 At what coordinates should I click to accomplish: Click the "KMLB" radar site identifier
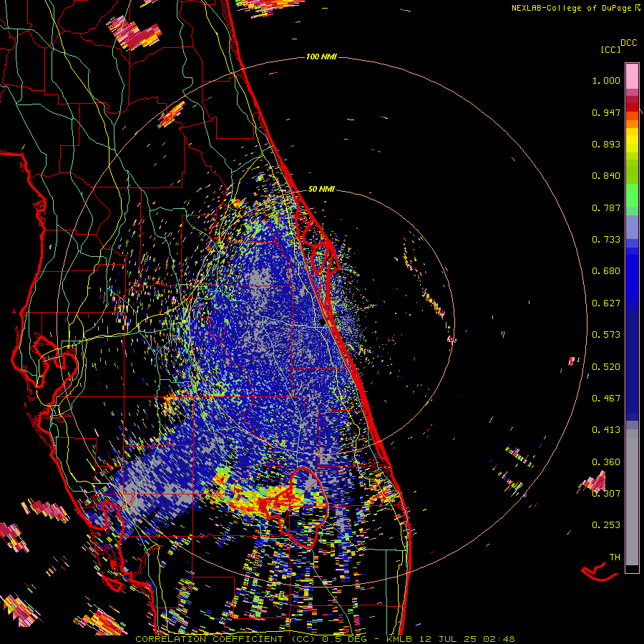click(400, 639)
